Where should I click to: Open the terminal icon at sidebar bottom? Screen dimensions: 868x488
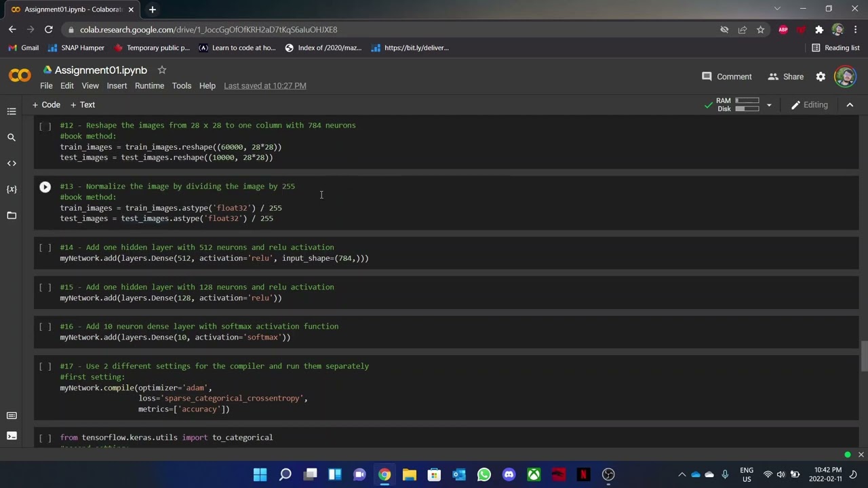coord(12,436)
